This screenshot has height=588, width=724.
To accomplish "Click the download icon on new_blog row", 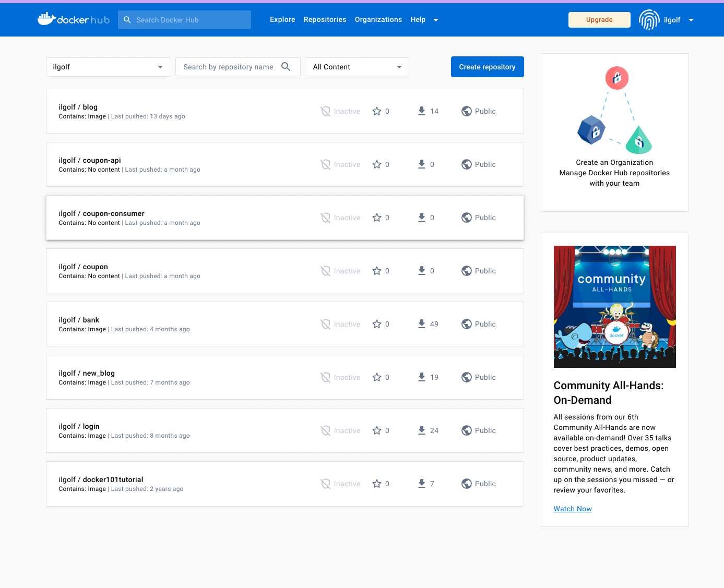I will tap(422, 377).
